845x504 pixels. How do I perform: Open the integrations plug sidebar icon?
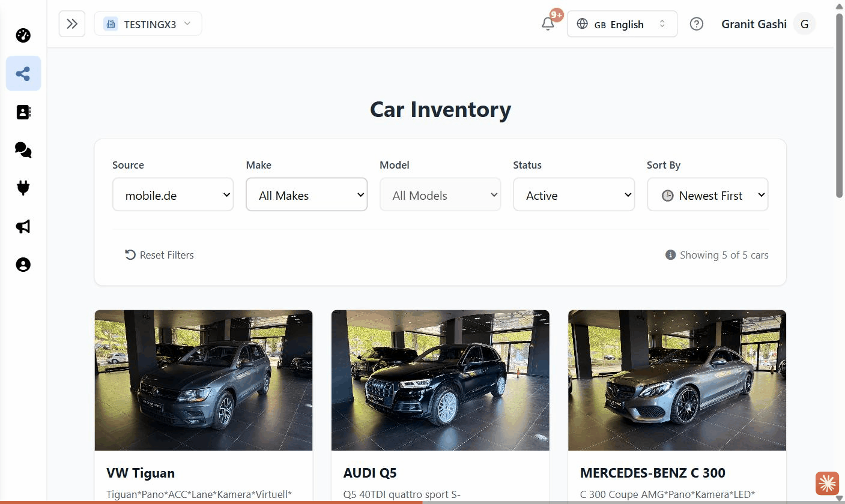pos(23,188)
